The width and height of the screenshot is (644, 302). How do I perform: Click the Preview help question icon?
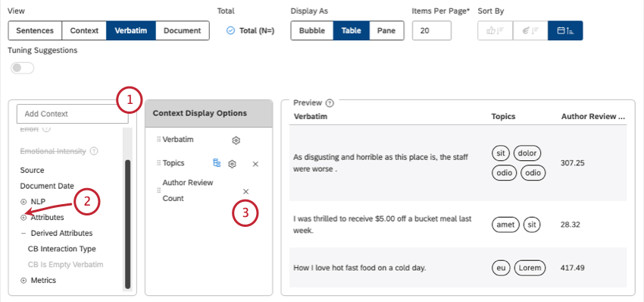click(329, 103)
